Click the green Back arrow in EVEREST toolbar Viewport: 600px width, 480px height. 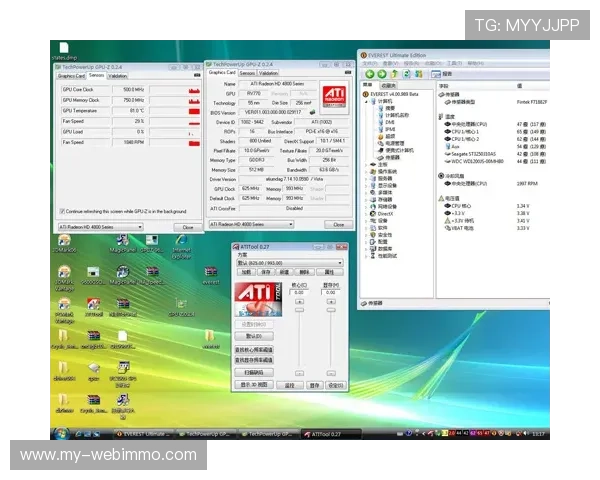pyautogui.click(x=370, y=74)
